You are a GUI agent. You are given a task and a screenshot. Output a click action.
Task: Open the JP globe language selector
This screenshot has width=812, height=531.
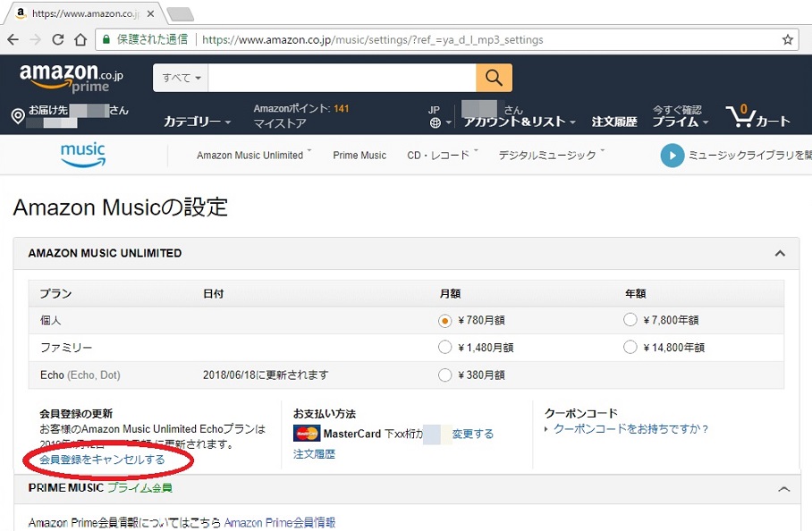click(x=438, y=117)
